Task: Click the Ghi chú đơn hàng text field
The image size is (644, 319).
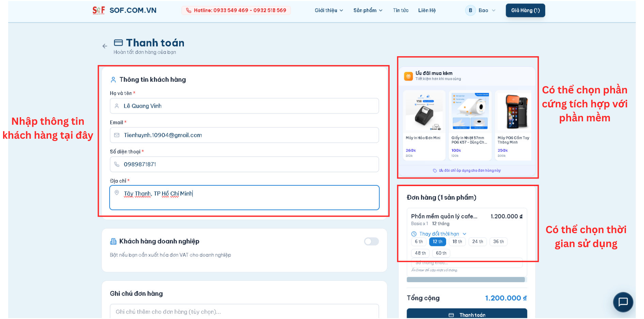Action: coord(244,312)
